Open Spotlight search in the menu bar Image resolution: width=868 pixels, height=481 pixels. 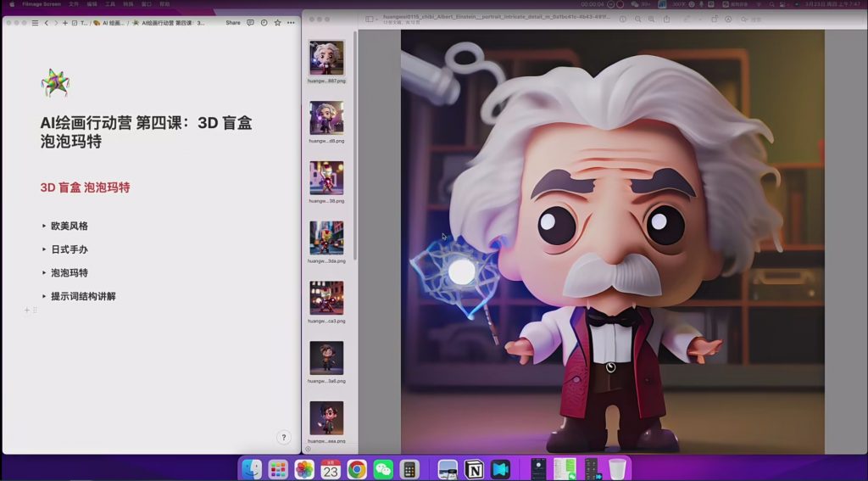[x=771, y=4]
